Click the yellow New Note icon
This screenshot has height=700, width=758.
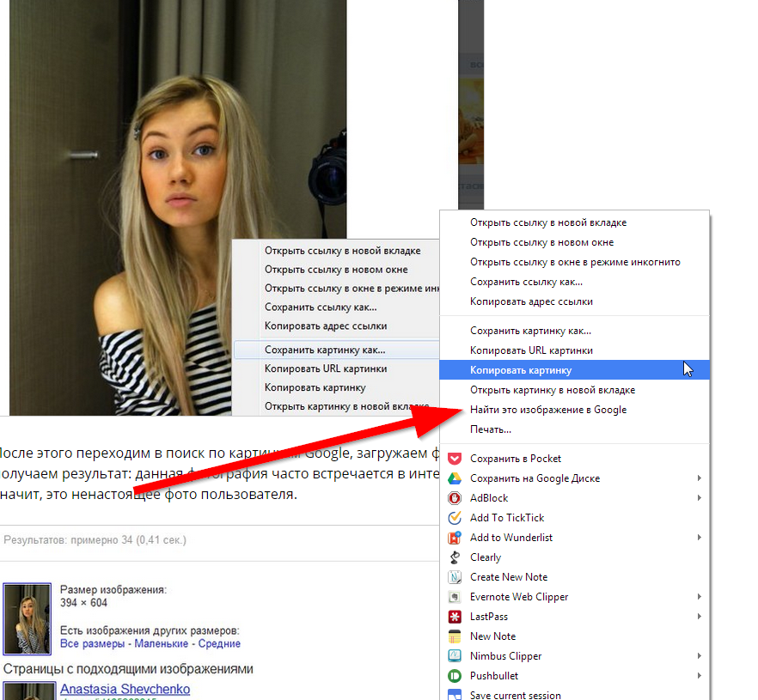tap(455, 636)
